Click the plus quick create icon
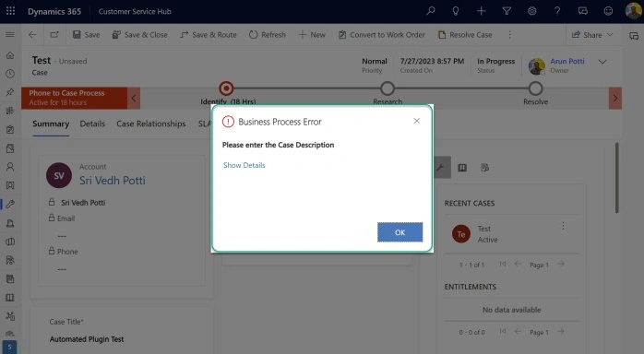This screenshot has height=354, width=644. 481,11
